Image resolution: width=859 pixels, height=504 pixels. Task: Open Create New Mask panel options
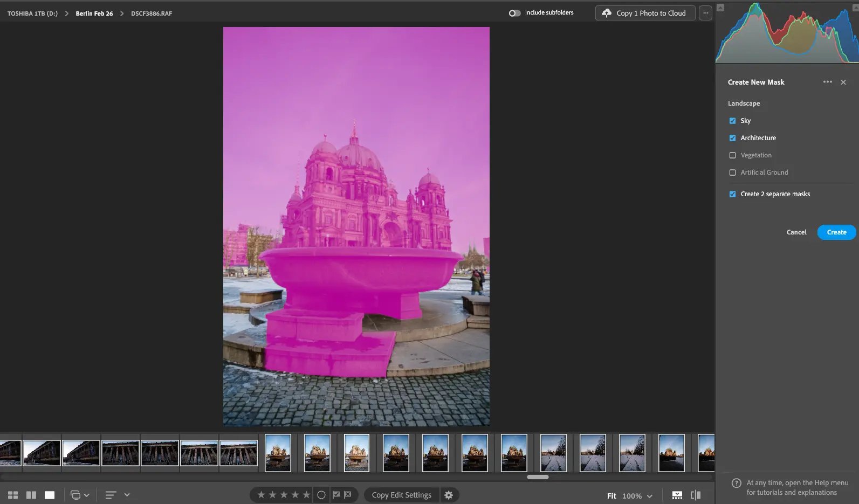coord(828,82)
